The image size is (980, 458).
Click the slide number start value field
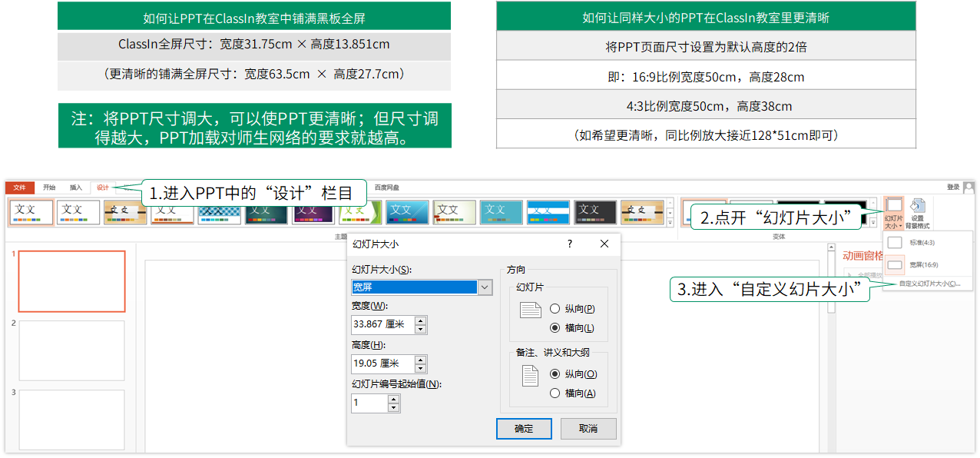point(369,403)
